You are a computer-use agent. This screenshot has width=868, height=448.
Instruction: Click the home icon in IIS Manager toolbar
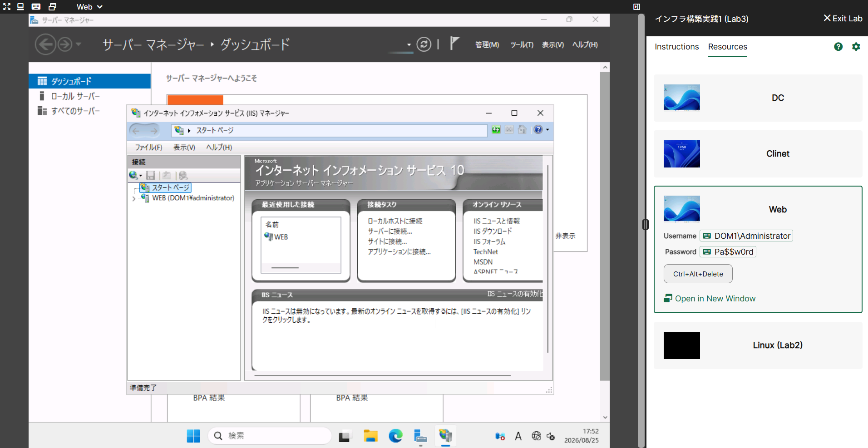(523, 130)
